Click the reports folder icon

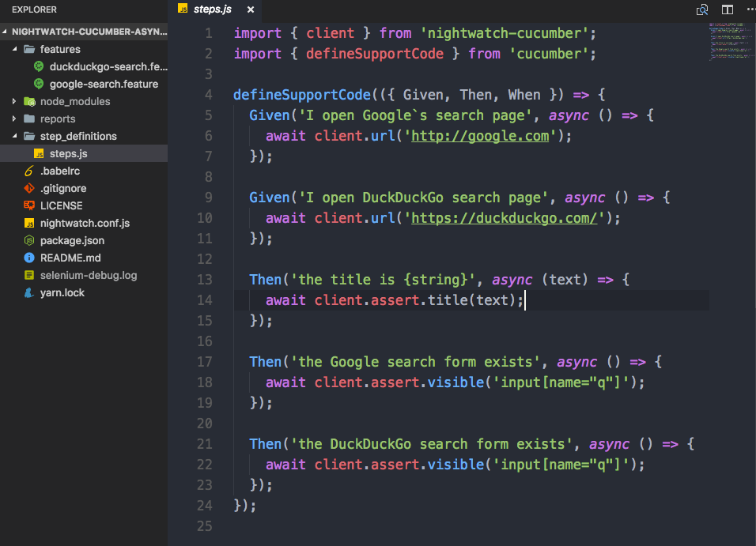coord(29,119)
